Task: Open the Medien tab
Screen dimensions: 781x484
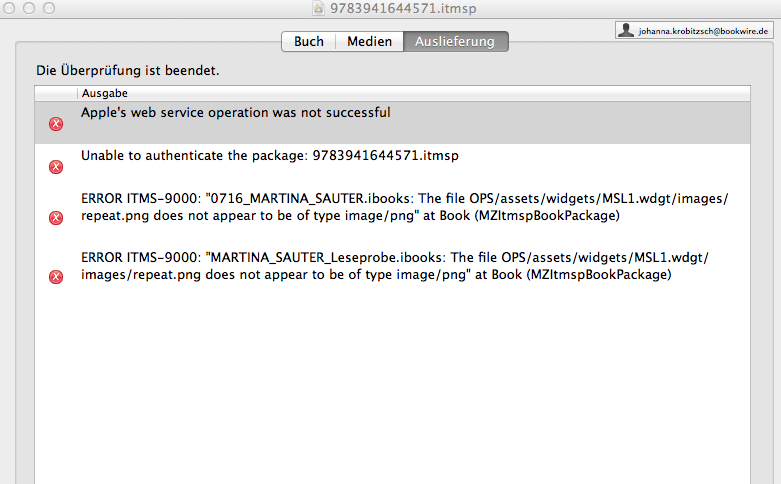Action: coord(368,41)
